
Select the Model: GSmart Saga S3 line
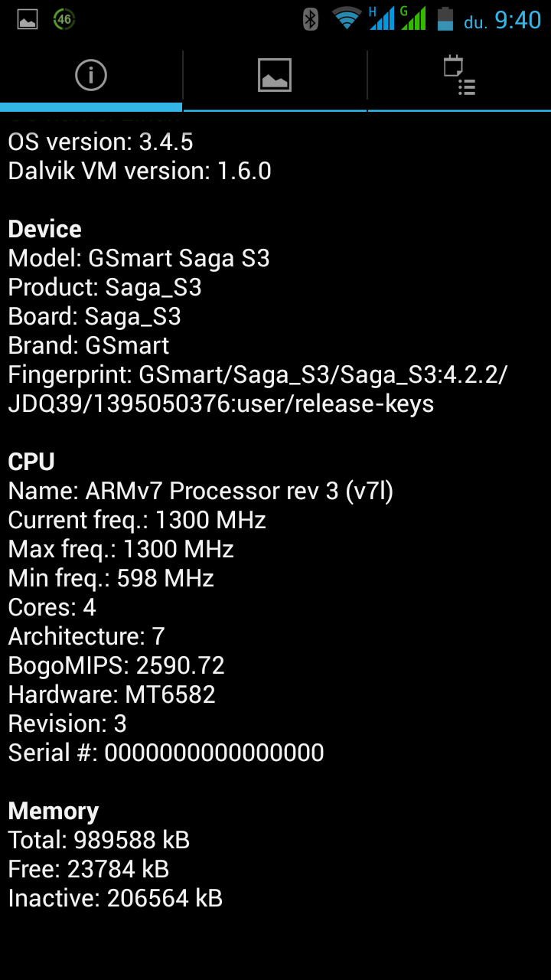(139, 258)
